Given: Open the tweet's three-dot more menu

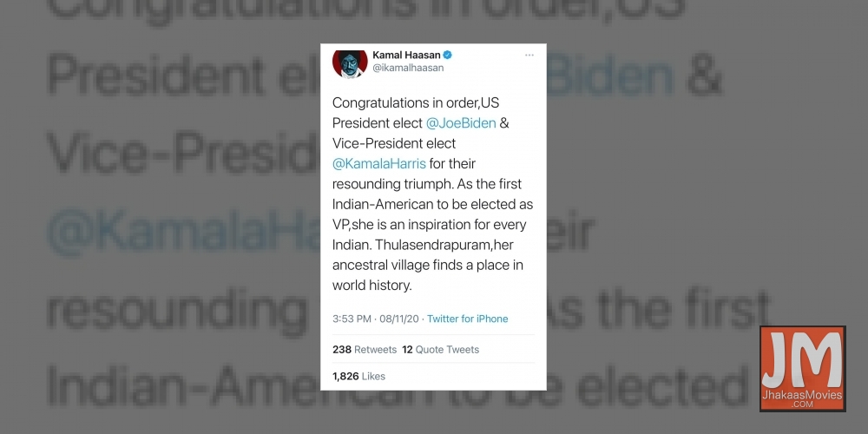Looking at the screenshot, I should tap(529, 55).
